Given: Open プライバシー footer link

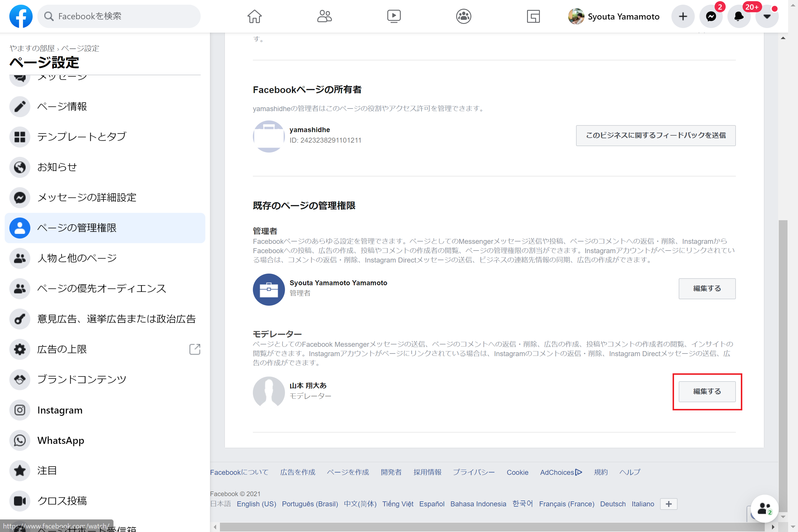Looking at the screenshot, I should click(x=474, y=472).
